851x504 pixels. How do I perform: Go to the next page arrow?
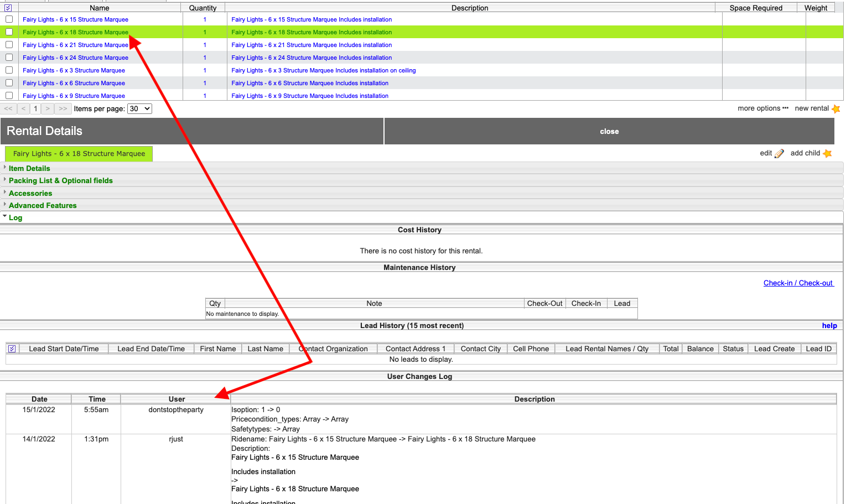coord(48,109)
